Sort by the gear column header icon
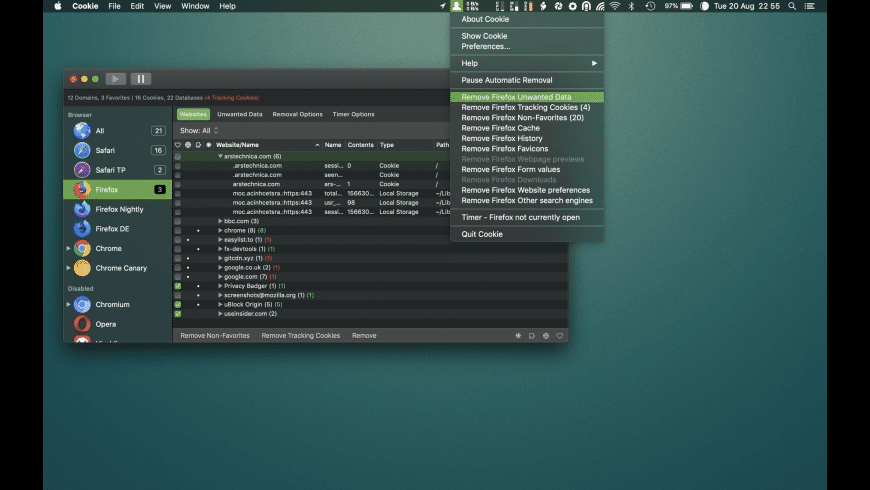 (x=209, y=145)
